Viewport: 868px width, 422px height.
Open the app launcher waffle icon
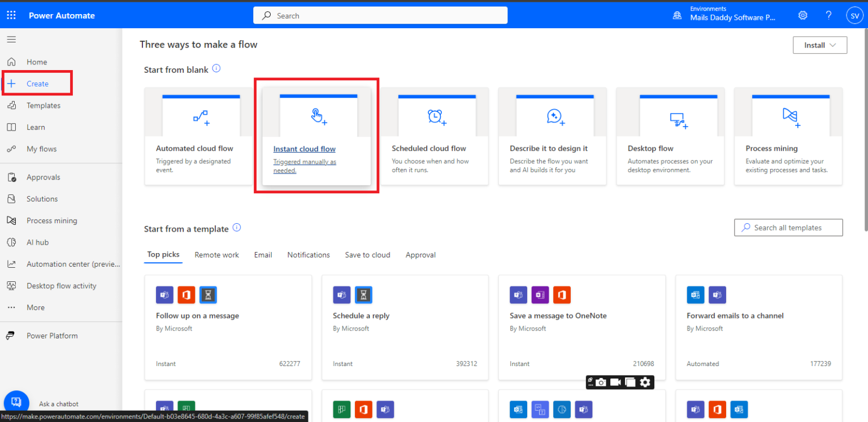[x=11, y=15]
